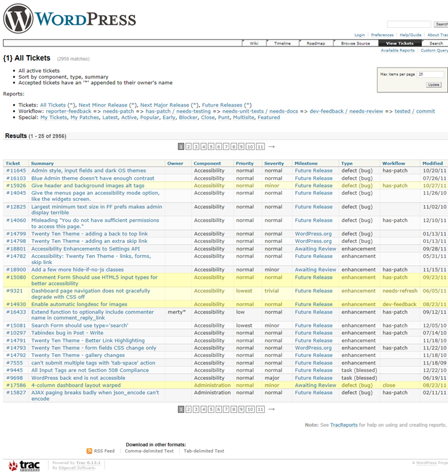448x476 pixels.
Task: Open the Roadmap tab
Action: [x=315, y=43]
